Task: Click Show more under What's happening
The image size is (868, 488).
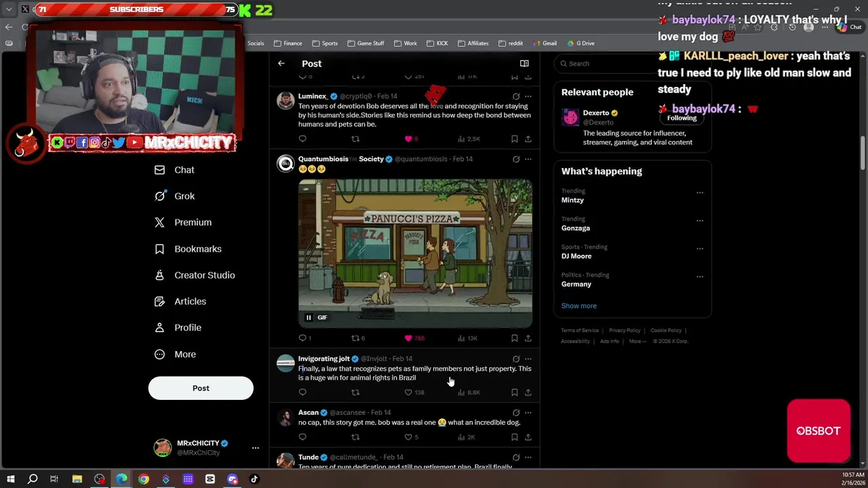Action: 579,306
